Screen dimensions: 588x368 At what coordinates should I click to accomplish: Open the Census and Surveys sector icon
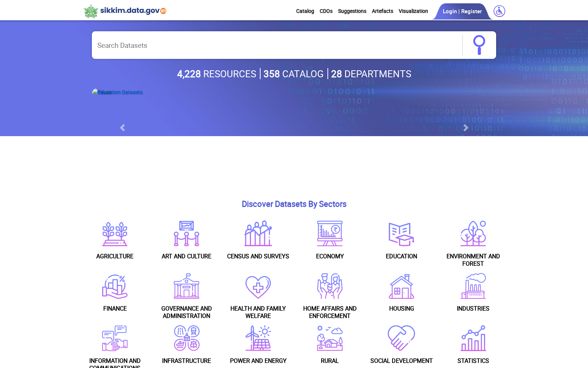pos(258,234)
